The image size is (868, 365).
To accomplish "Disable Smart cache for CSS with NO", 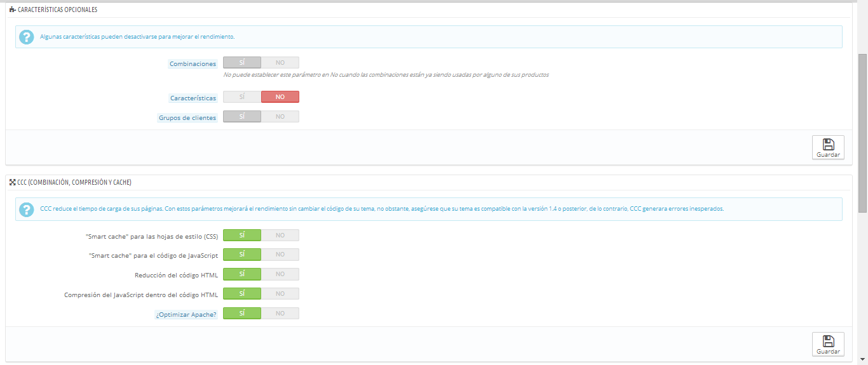I will tap(280, 236).
